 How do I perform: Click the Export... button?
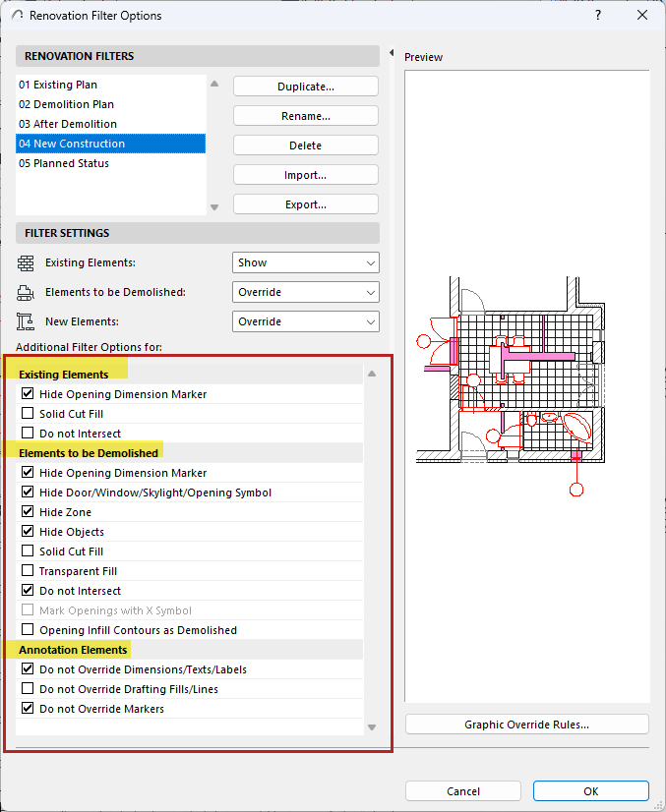click(x=306, y=204)
